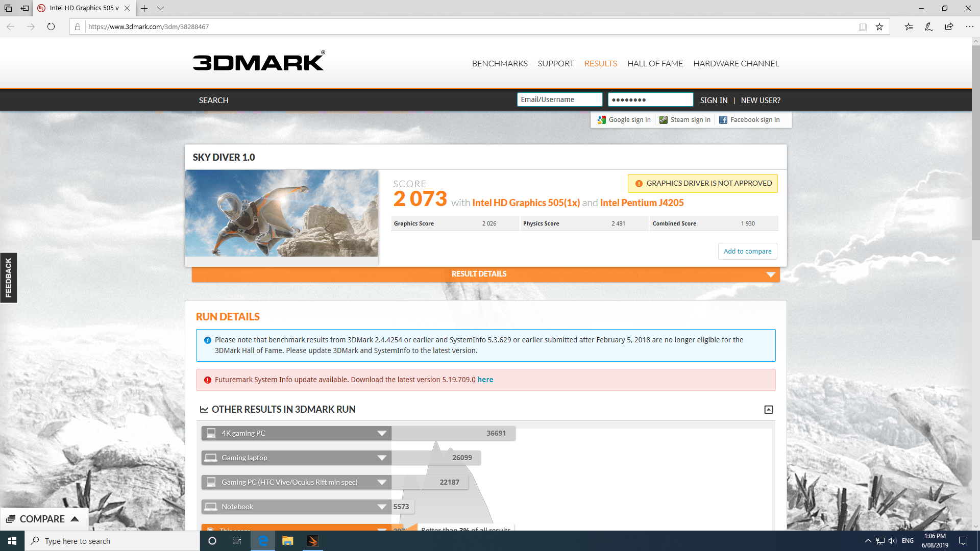This screenshot has height=551, width=980.
Task: Open the Results menu
Action: click(601, 64)
